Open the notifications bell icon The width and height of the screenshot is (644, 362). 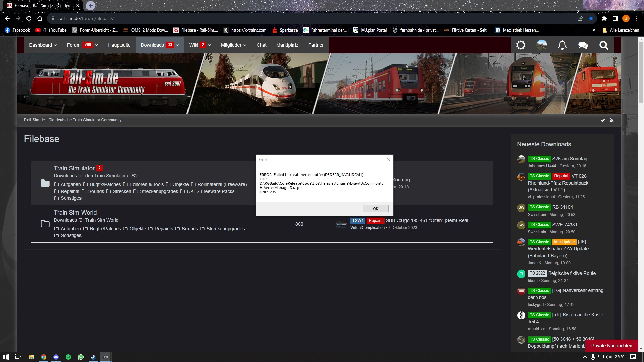click(562, 45)
